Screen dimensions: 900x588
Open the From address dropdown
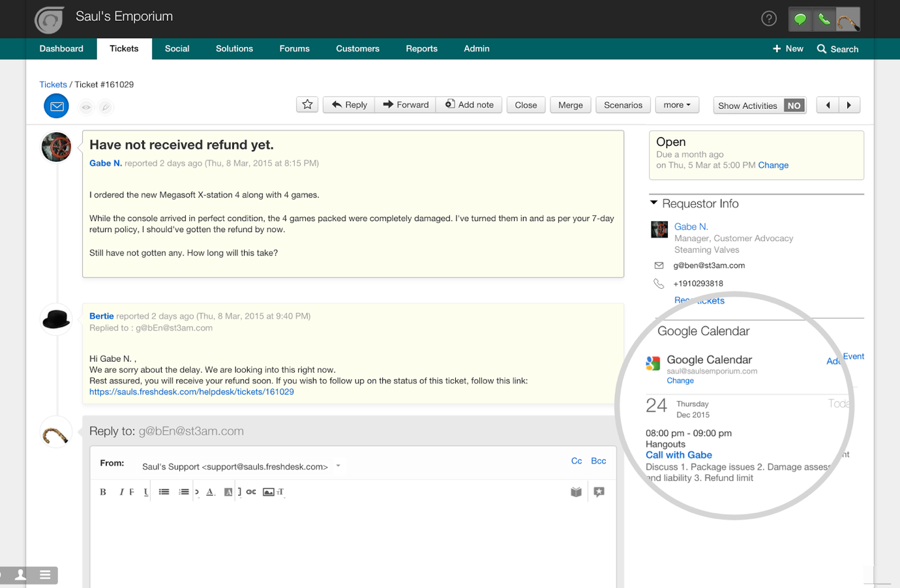(x=338, y=466)
